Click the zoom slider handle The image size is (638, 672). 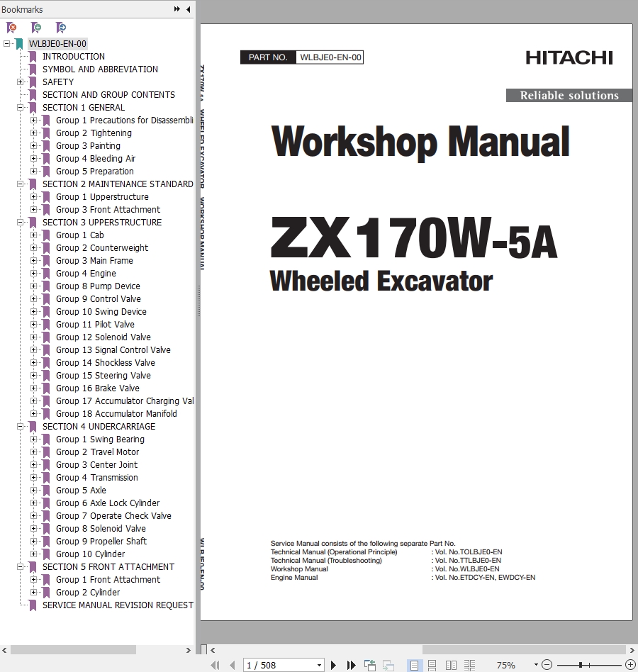[x=580, y=665]
